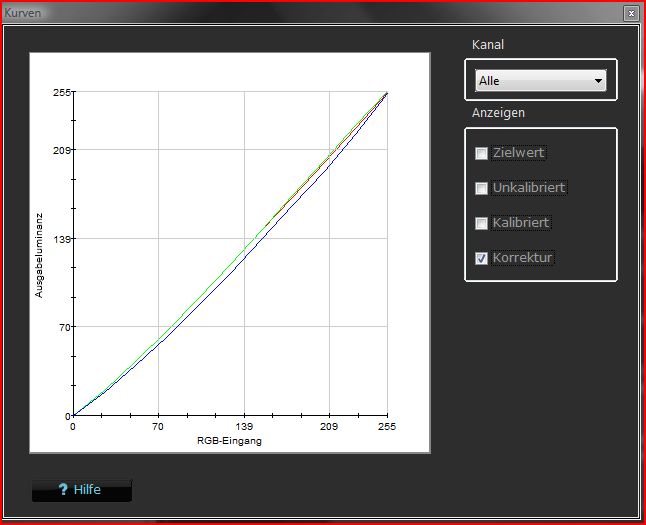Click the RGB-Eingang axis label

point(229,441)
